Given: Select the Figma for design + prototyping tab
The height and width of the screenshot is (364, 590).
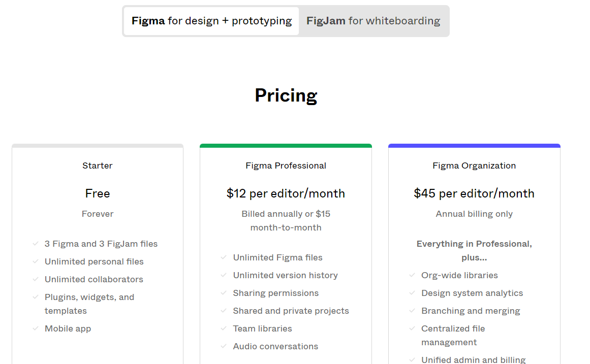Looking at the screenshot, I should (x=210, y=21).
